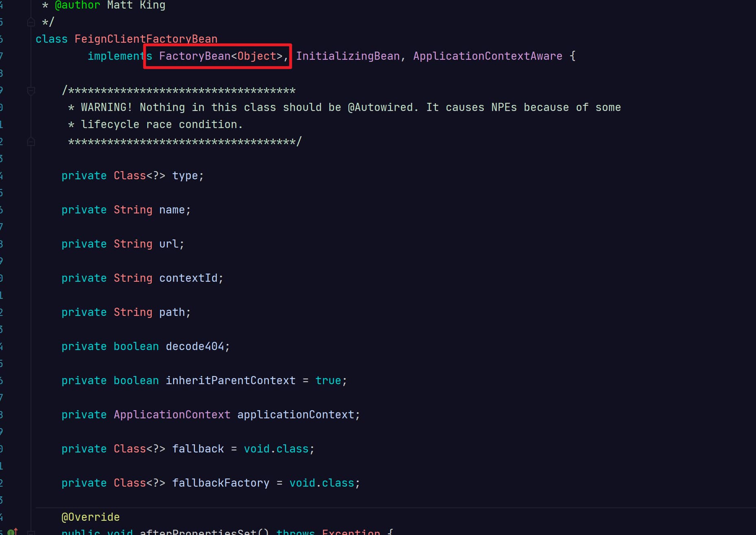Screen dimensions: 756x535
Task: Collapse the WARNING comment at its closing asterisk line
Action: (31, 142)
